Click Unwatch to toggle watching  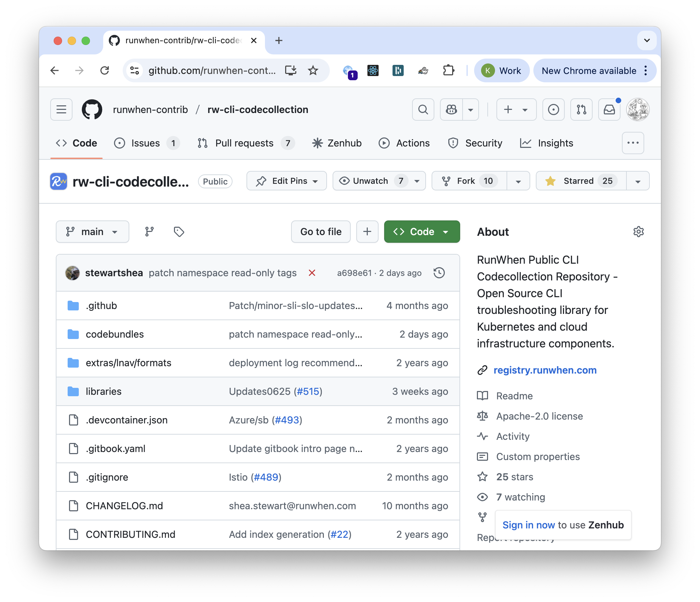click(370, 181)
